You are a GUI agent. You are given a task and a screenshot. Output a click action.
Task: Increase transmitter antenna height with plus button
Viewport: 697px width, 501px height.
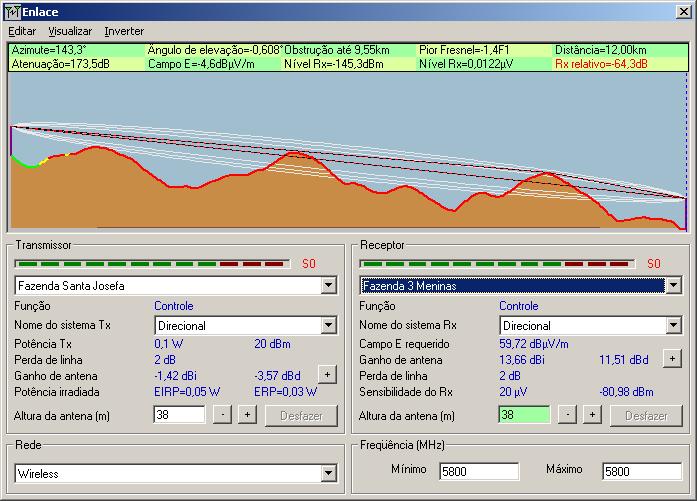(x=246, y=414)
